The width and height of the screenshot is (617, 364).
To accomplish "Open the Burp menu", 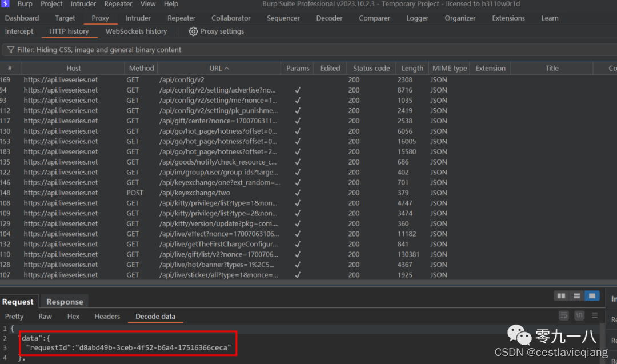I will point(25,4).
